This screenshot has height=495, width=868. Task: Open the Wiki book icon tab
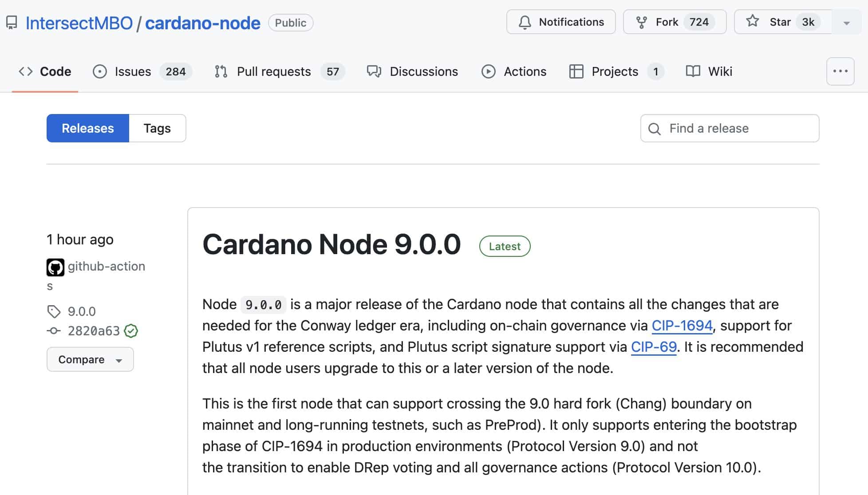coord(693,71)
